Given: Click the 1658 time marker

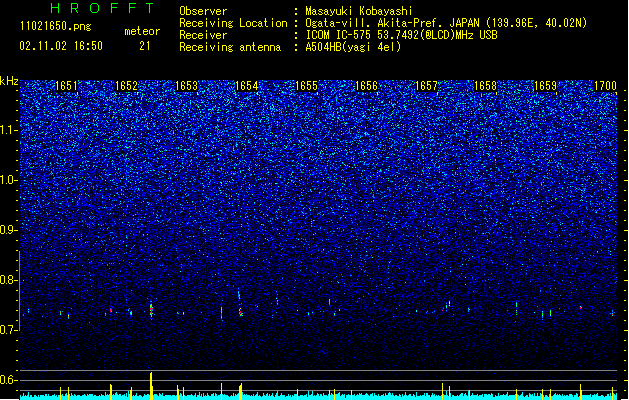Looking at the screenshot, I should click(x=485, y=86).
